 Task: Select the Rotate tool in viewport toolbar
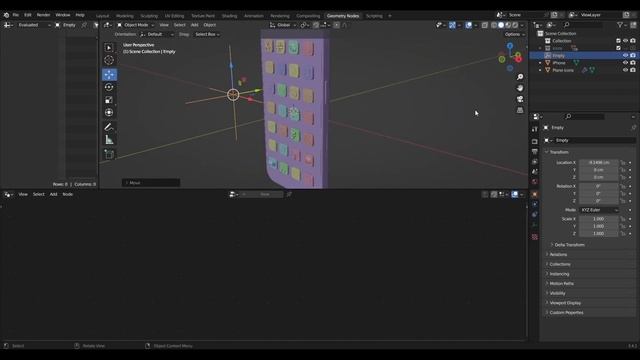(109, 87)
